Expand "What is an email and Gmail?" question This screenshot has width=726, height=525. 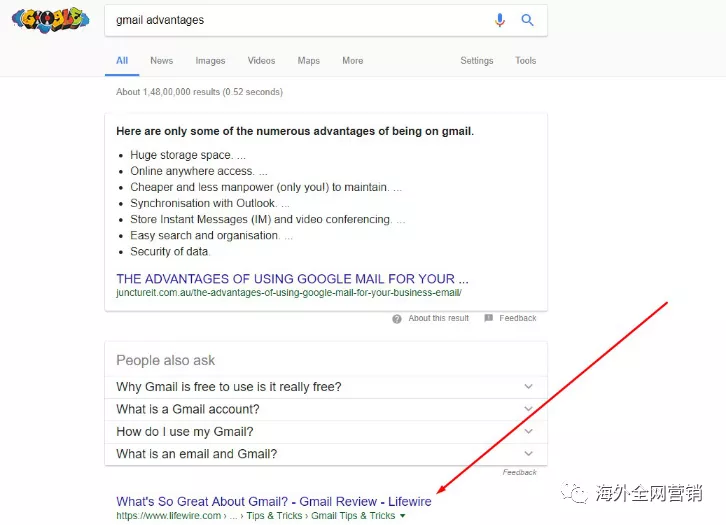528,454
